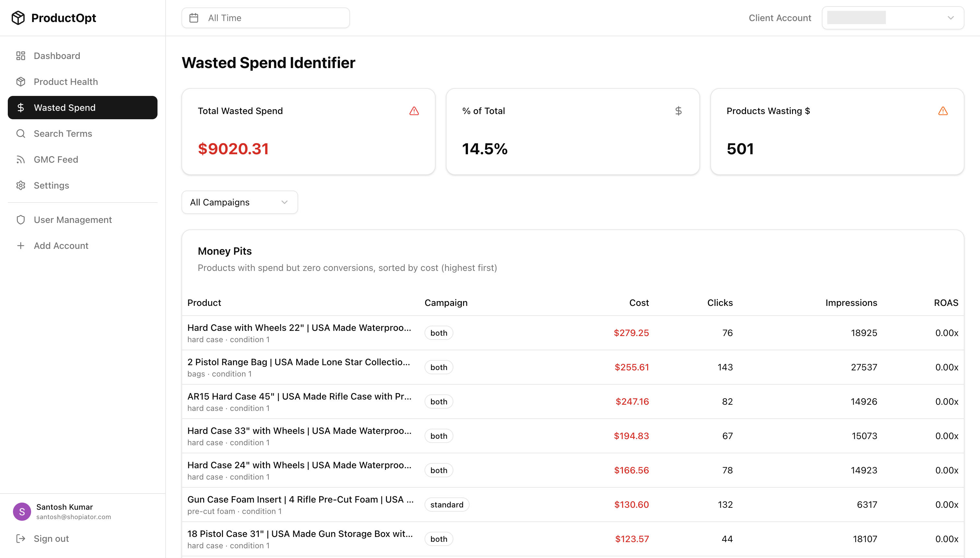Click the calendar icon in the date filter
Image resolution: width=980 pixels, height=558 pixels.
pyautogui.click(x=194, y=17)
